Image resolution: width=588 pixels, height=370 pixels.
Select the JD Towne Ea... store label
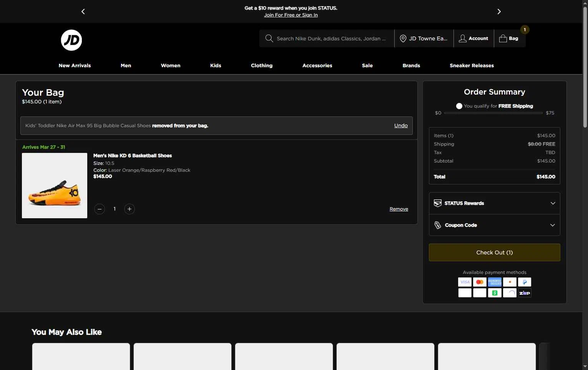pyautogui.click(x=428, y=38)
